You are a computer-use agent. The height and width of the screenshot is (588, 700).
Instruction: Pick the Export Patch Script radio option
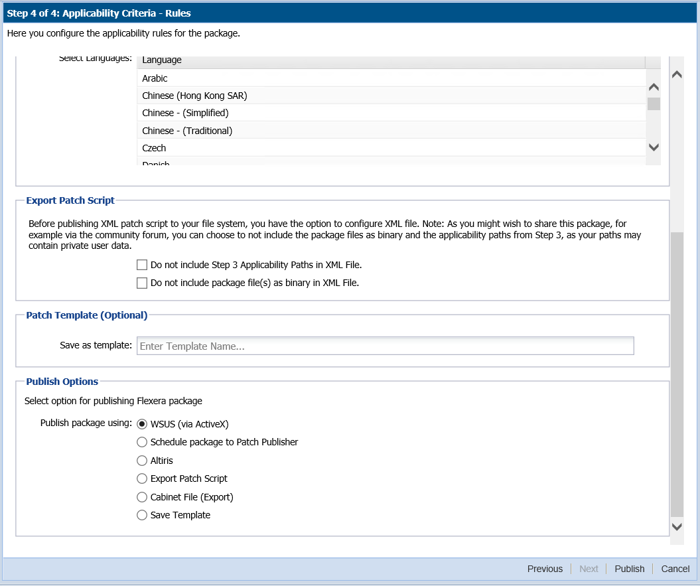(142, 478)
